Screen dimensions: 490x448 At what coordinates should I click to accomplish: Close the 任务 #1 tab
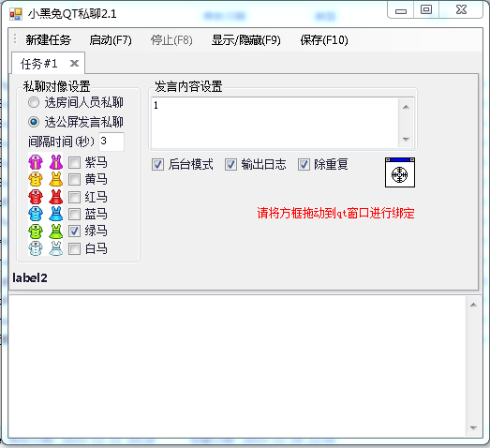click(74, 64)
